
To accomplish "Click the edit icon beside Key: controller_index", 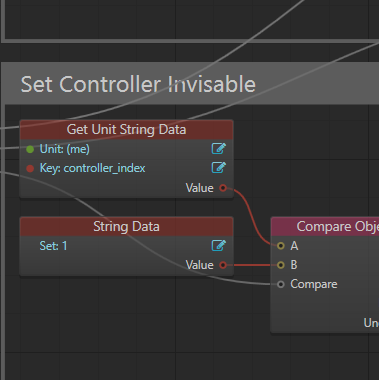I will click(219, 168).
